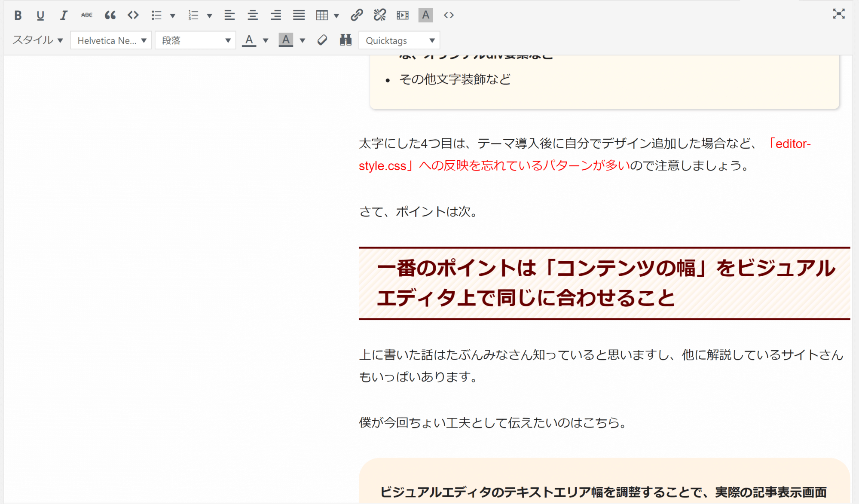859x504 pixels.
Task: Open the スタイル styles menu
Action: tap(38, 40)
